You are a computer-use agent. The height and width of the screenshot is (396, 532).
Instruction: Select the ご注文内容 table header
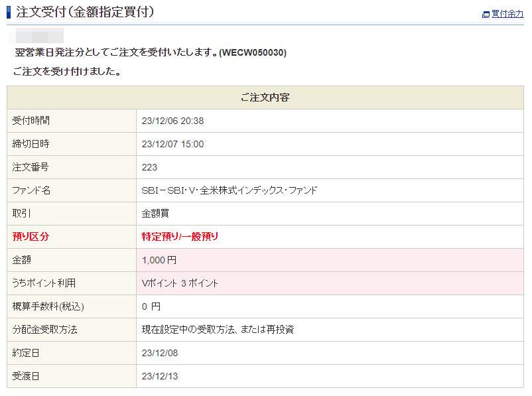coord(265,98)
